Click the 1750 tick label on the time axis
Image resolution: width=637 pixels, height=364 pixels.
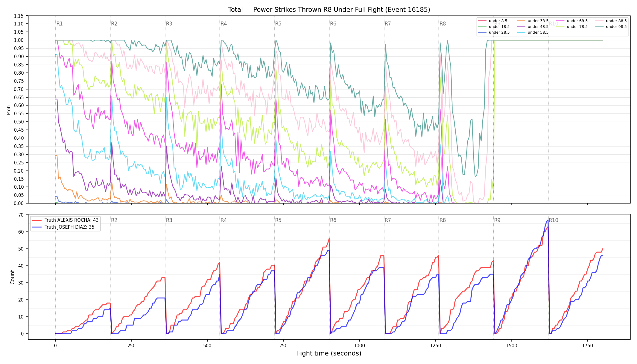pyautogui.click(x=588, y=345)
